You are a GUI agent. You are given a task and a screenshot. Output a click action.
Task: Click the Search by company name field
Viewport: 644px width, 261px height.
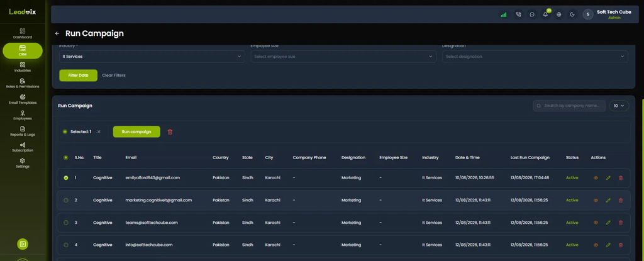[569, 106]
